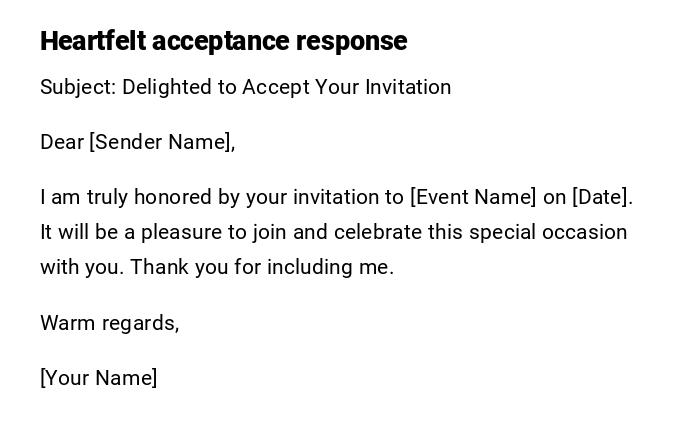
Task: Click the word "pleasure" in the body
Action: click(x=181, y=232)
